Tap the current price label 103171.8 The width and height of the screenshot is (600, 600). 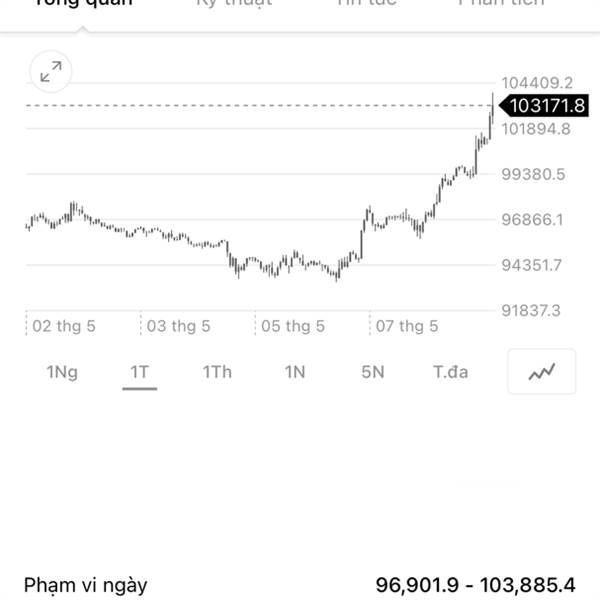[x=544, y=106]
